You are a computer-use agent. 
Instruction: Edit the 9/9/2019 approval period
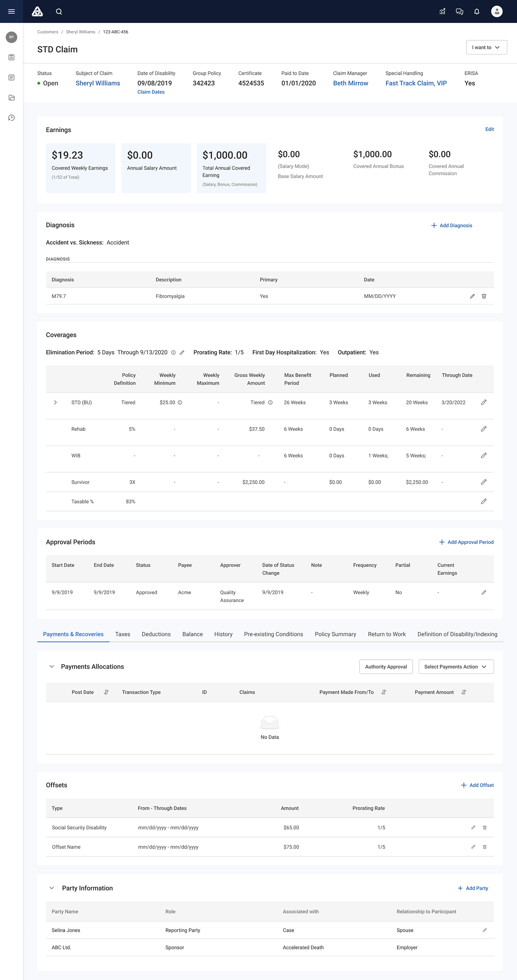coord(484,593)
